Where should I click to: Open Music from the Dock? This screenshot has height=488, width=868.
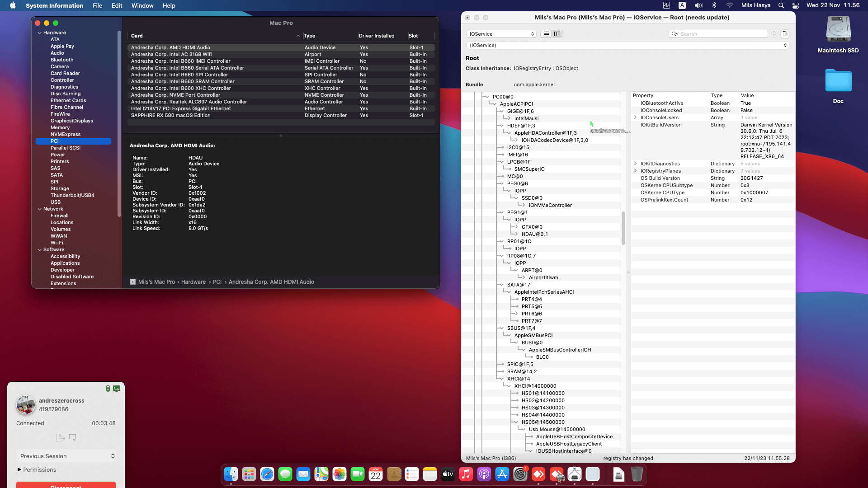click(466, 474)
